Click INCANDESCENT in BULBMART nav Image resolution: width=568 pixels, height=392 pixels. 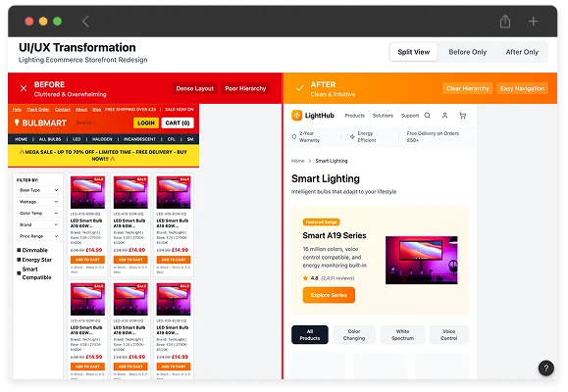[x=139, y=139]
